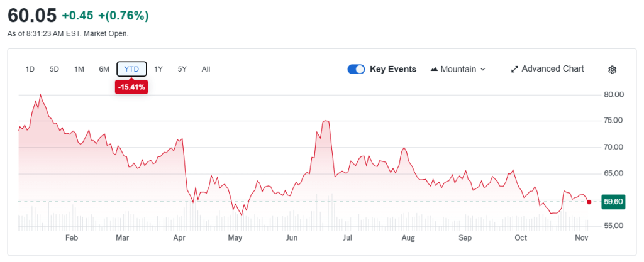Click the +0.45 price change value
This screenshot has height=262, width=644.
pyautogui.click(x=77, y=16)
